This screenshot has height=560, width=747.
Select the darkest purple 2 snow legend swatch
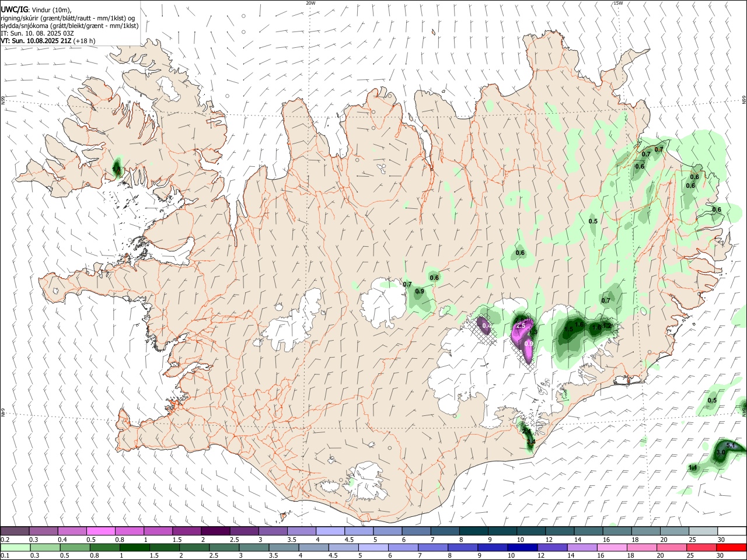[215, 531]
